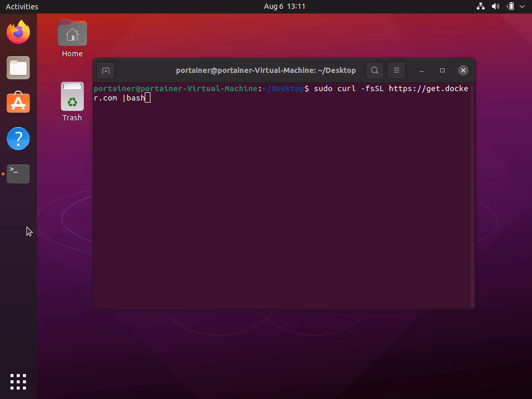Open the clock calendar Aug 6 13:11
This screenshot has width=532, height=399.
tap(284, 6)
